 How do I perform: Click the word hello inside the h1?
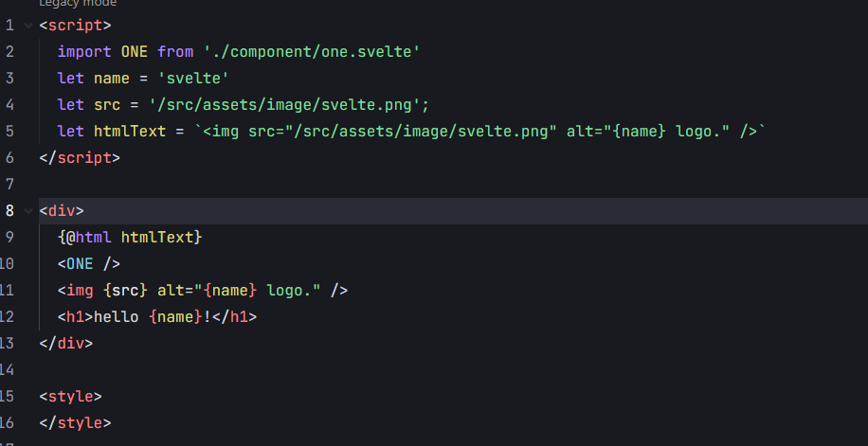(x=116, y=317)
